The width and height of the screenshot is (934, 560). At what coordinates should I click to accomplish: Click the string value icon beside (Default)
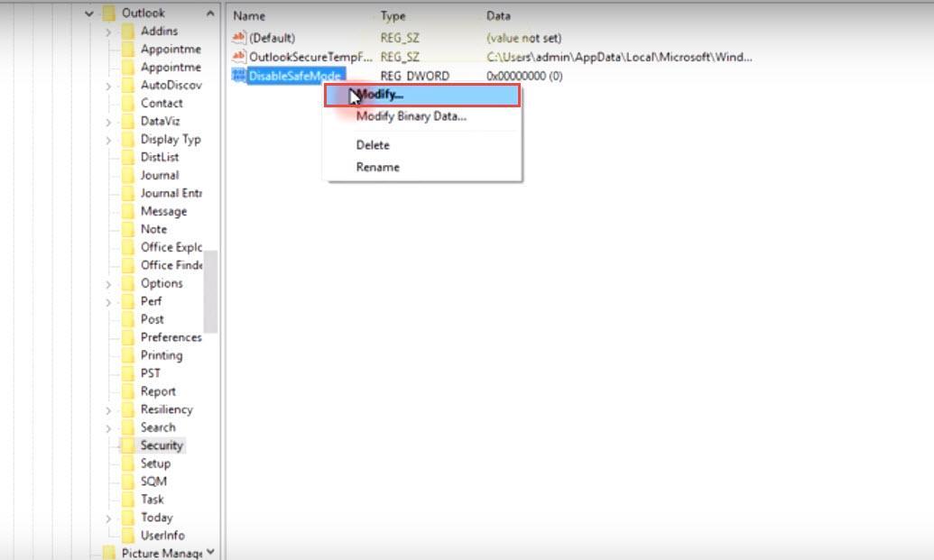coord(239,38)
